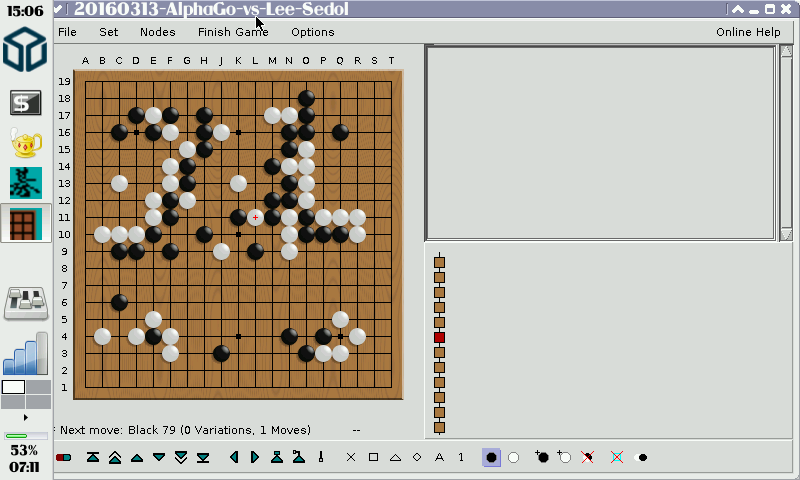Image resolution: width=800 pixels, height=480 pixels.
Task: Click the vertical pin marker icon
Action: pos(321,457)
